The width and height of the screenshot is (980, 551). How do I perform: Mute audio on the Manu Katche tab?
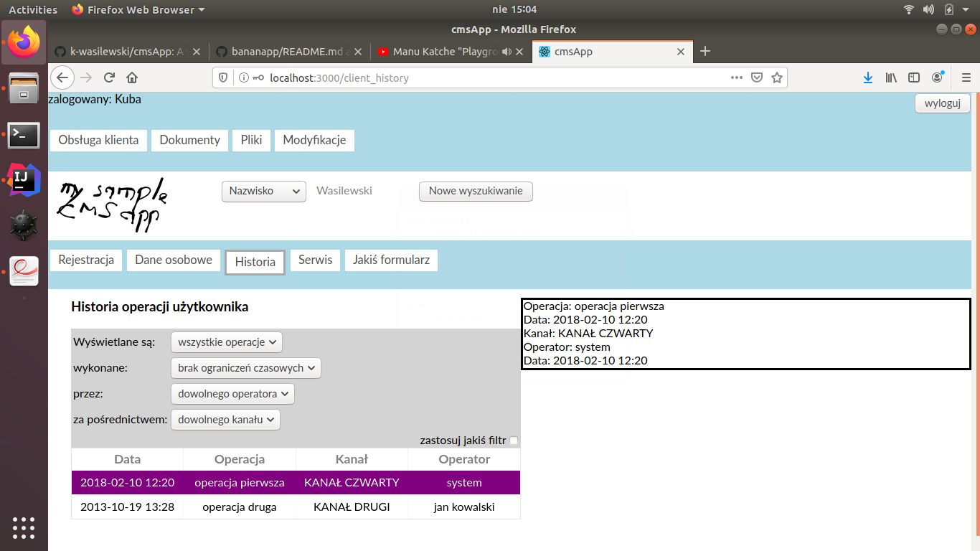507,52
